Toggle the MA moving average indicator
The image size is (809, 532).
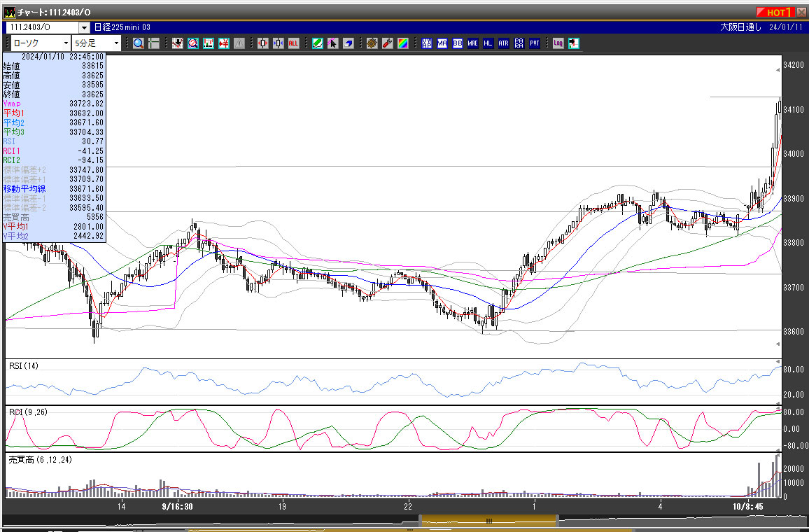442,43
